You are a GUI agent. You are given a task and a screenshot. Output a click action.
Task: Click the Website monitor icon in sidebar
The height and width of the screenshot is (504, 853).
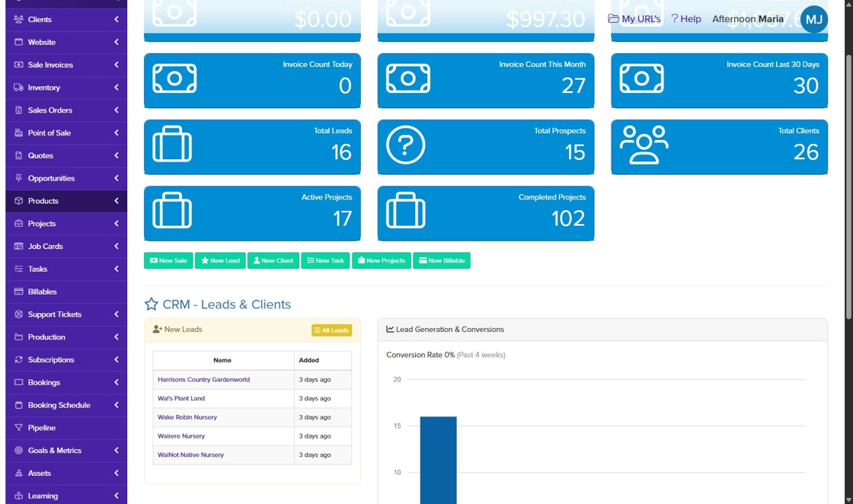18,42
